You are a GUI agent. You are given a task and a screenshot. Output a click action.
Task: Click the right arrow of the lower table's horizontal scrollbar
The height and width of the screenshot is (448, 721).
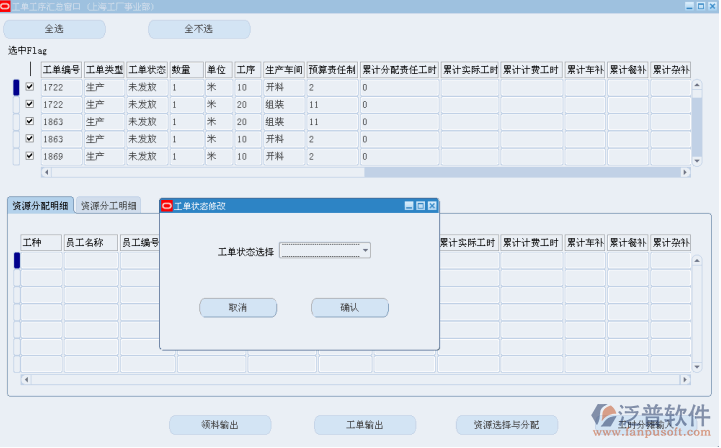pos(685,379)
